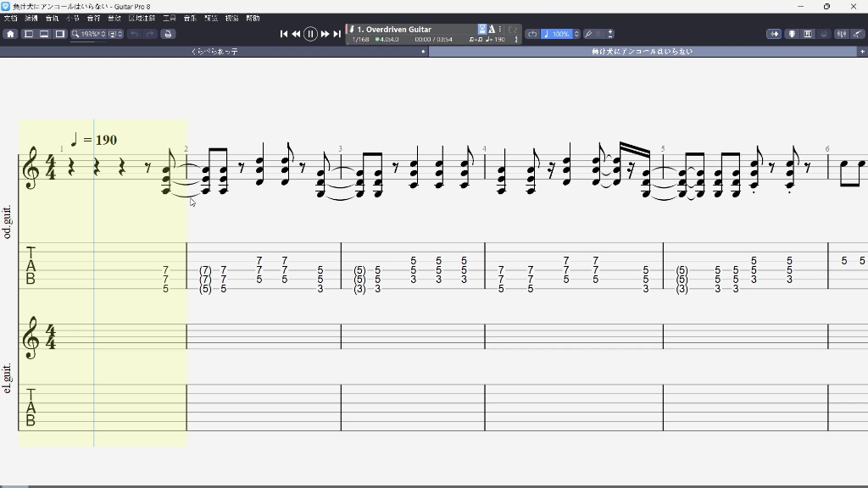Adjust the relative speed stepper arrows
Viewport: 868px width, 488px height.
click(576, 34)
